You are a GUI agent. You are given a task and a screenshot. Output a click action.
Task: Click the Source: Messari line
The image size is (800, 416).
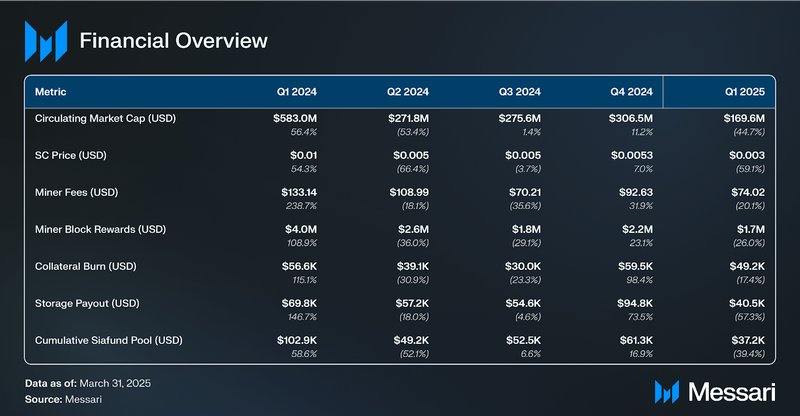[x=63, y=400]
